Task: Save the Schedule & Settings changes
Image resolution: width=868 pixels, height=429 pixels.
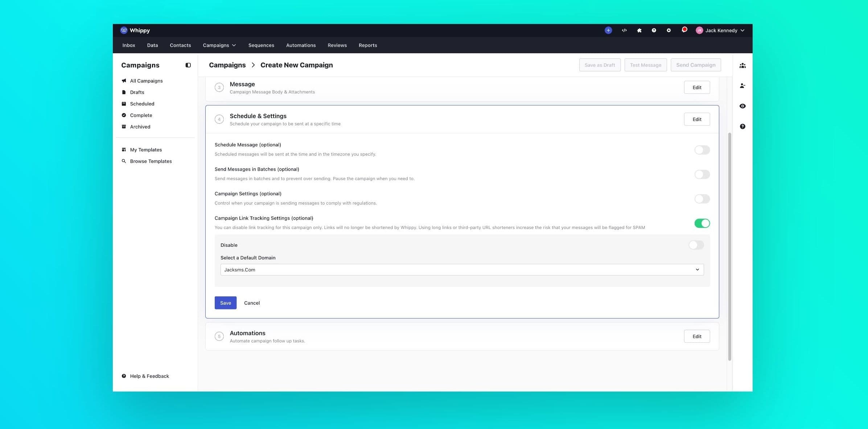Action: click(225, 303)
